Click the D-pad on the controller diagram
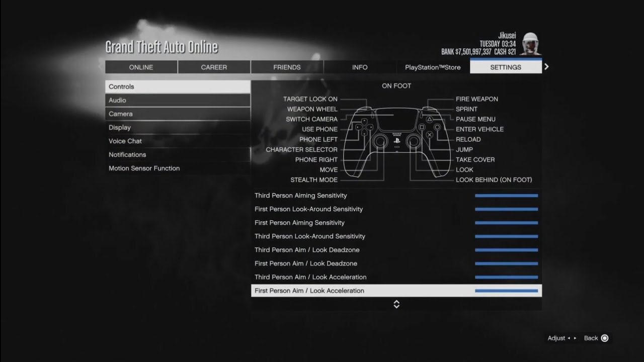Screen dimensions: 644x362 (x=364, y=127)
